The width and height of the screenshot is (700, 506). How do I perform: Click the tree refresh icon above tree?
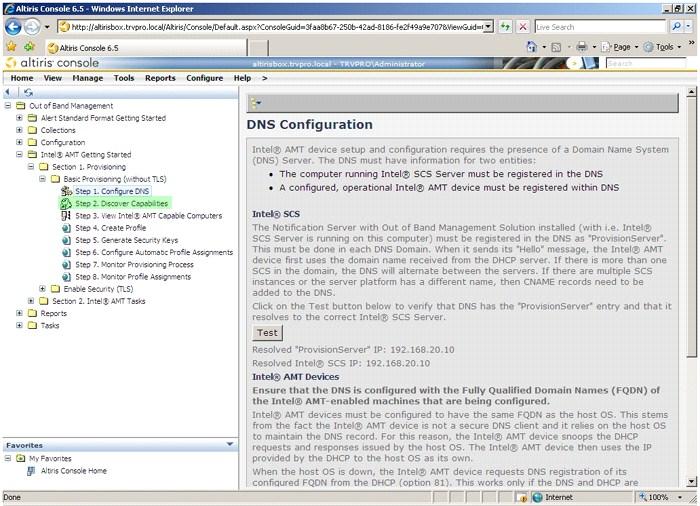(x=28, y=92)
